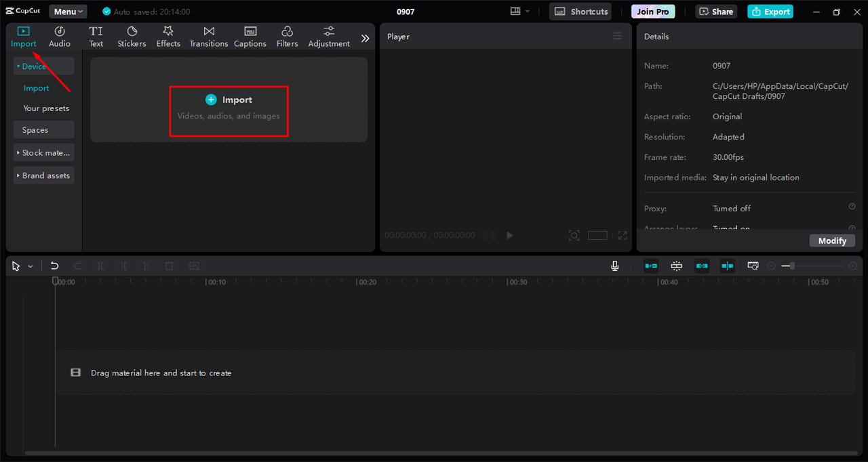Open the Stickers panel

(132, 37)
